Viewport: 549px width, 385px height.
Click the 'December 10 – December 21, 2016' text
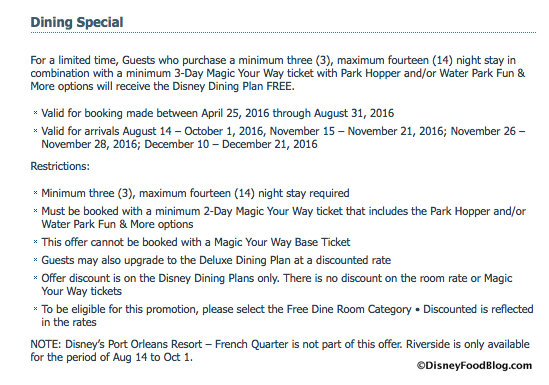[231, 144]
